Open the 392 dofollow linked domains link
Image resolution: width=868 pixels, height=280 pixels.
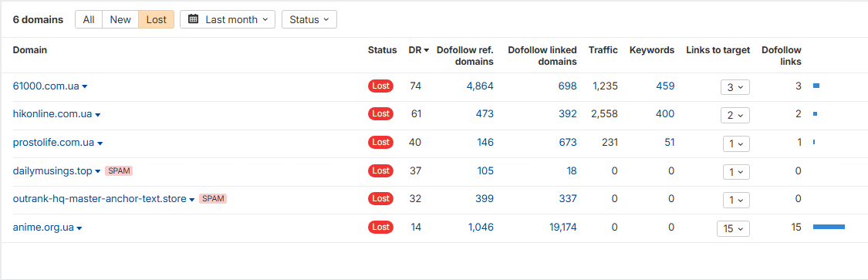click(x=568, y=113)
